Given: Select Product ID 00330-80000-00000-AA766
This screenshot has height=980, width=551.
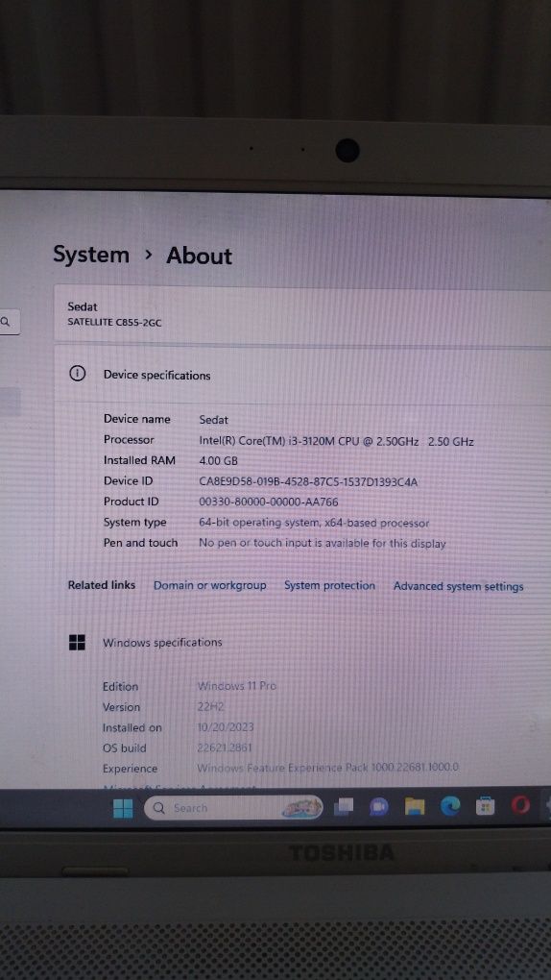Looking at the screenshot, I should click(269, 502).
